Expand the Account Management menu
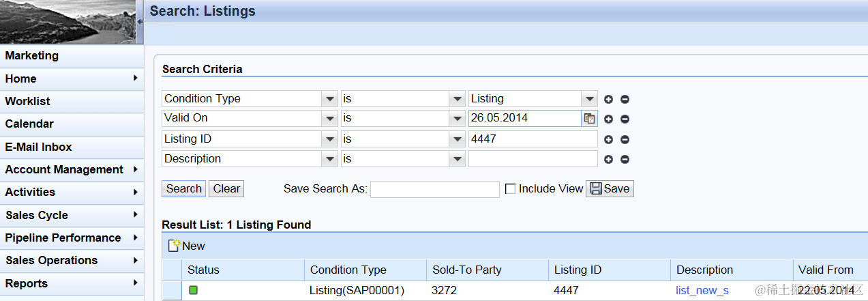Viewport: 868px width, 301px height. click(x=72, y=169)
